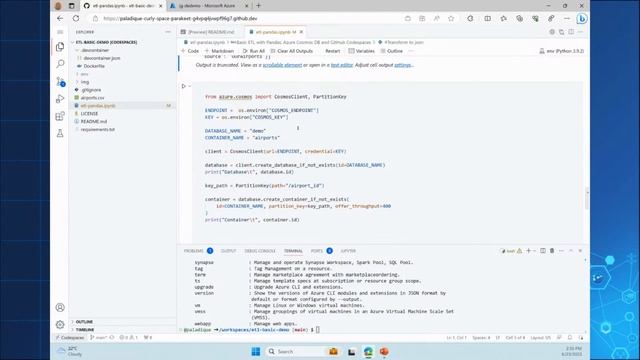The height and width of the screenshot is (360, 640).
Task: Open new terminal launch profile dropdown
Action: tap(534, 251)
